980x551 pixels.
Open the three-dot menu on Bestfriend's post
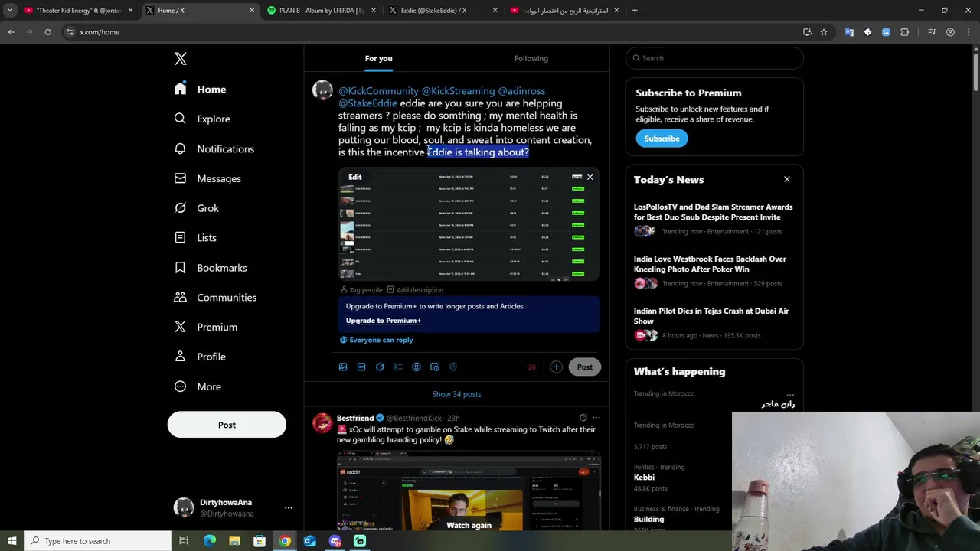(596, 418)
